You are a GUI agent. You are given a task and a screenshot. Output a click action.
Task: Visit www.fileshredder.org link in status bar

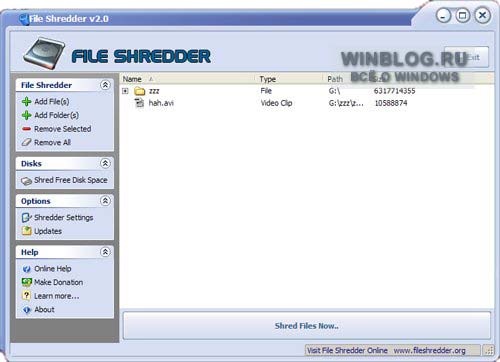[429, 351]
